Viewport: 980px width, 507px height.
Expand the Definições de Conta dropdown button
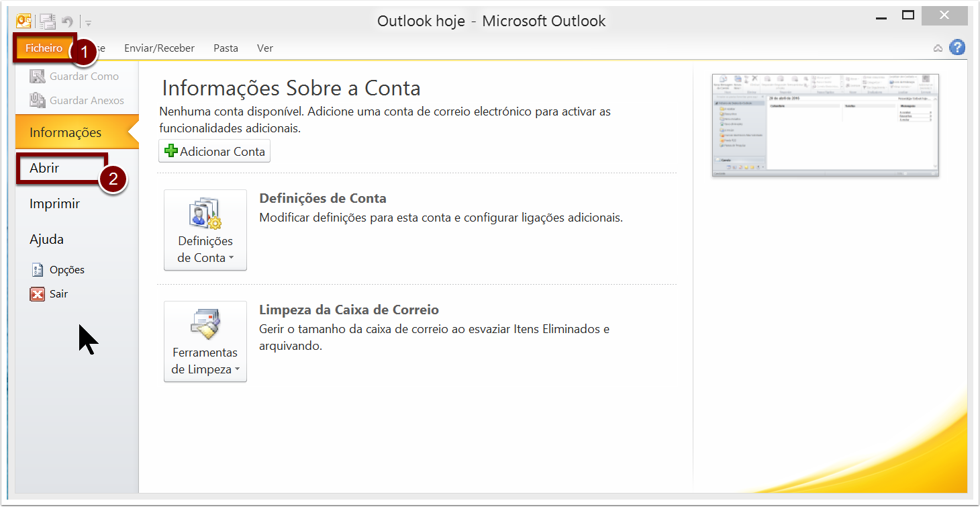pyautogui.click(x=205, y=230)
